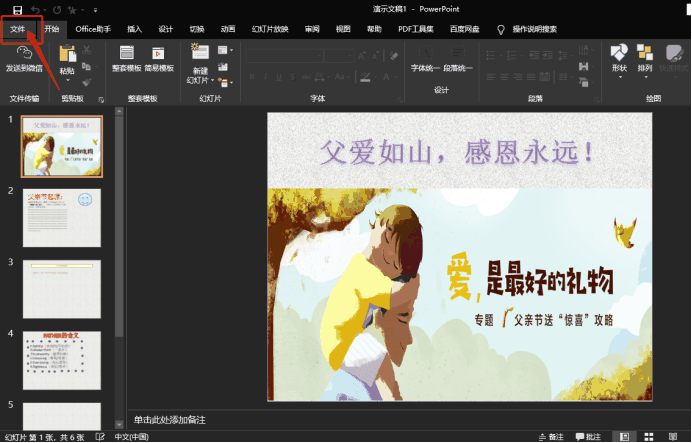692x443 pixels.
Task: Toggle Underline formatting button
Action: coord(279,77)
